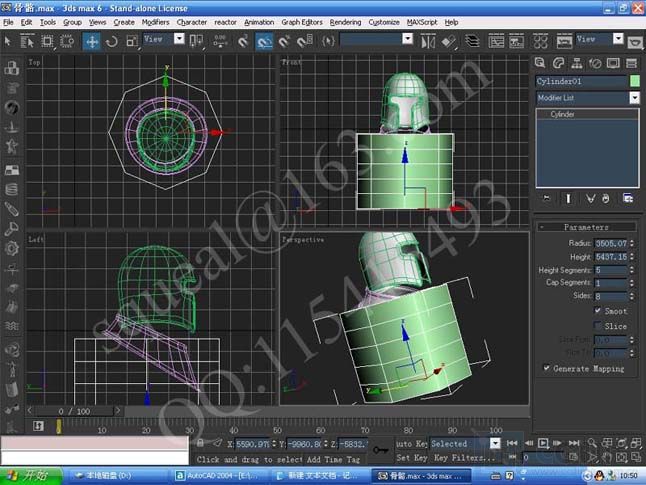Screen dimensions: 646x485
Task: Click Configure Modifier Sets icon
Action: click(628, 198)
